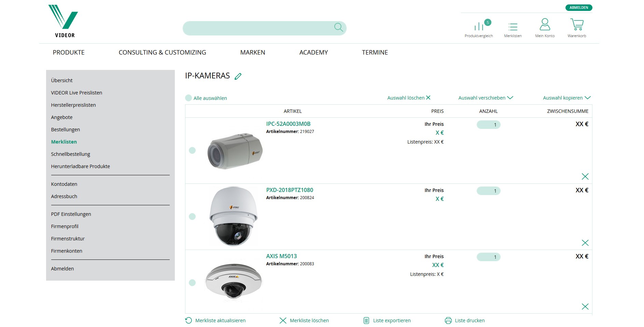Click the X icon beside Merkliste löschen
644x327 pixels.
[x=283, y=321]
